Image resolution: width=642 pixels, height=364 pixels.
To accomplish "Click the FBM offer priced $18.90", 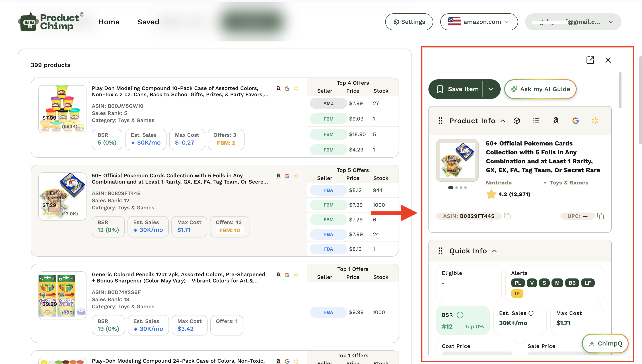I will (353, 135).
